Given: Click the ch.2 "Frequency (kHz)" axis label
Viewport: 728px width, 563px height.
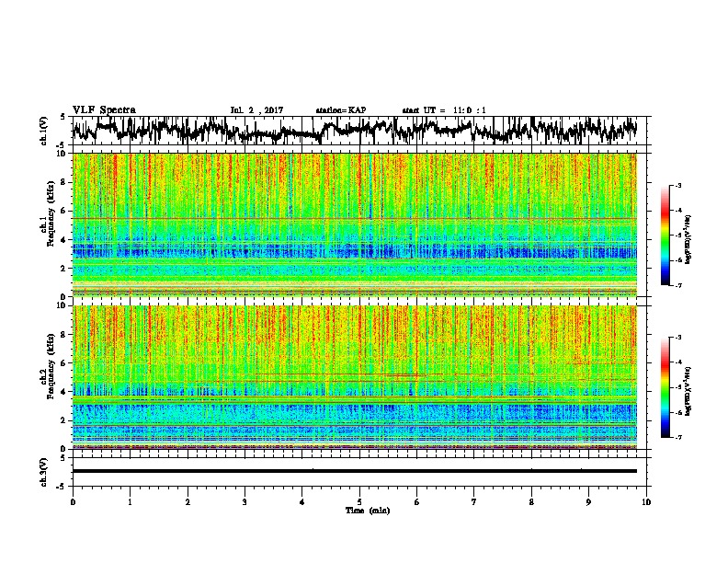Looking at the screenshot, I should (51, 366).
